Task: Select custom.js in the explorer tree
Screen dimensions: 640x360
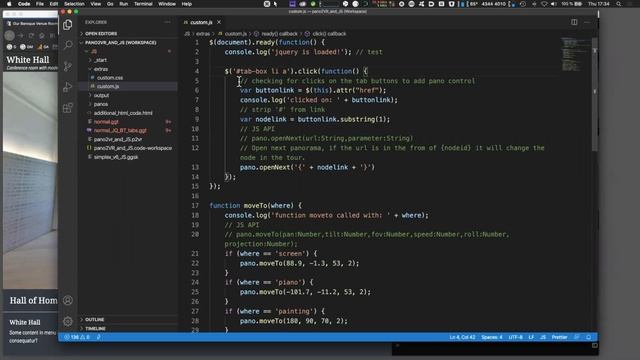Action: [x=108, y=87]
